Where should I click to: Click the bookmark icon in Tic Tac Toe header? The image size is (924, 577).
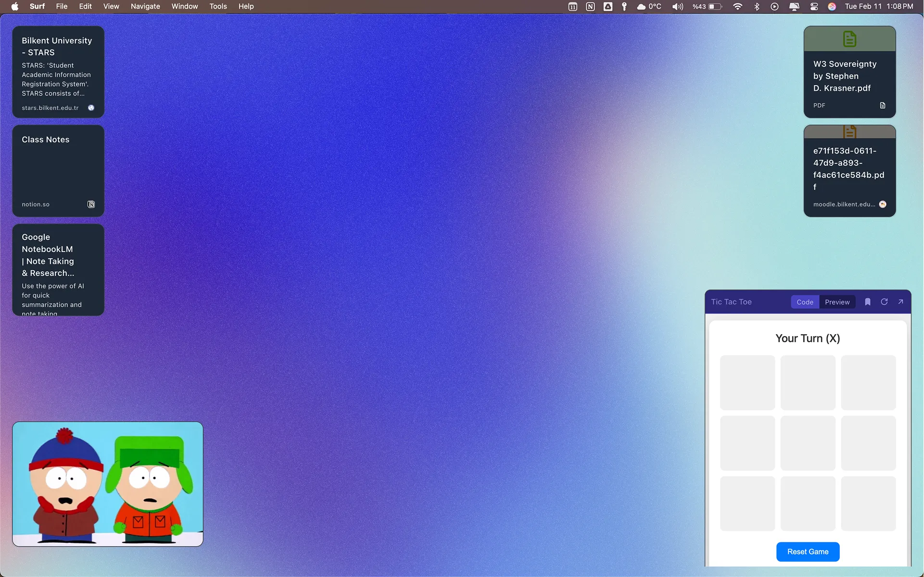tap(868, 302)
